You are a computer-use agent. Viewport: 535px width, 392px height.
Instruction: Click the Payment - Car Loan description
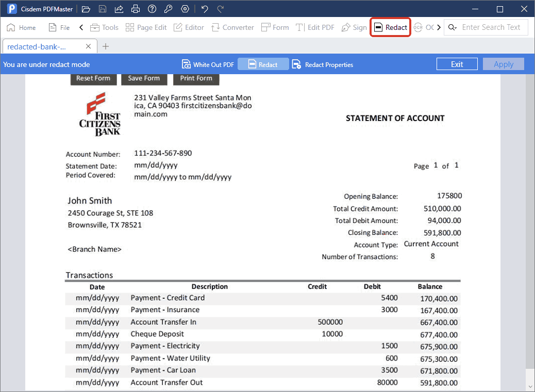point(163,370)
